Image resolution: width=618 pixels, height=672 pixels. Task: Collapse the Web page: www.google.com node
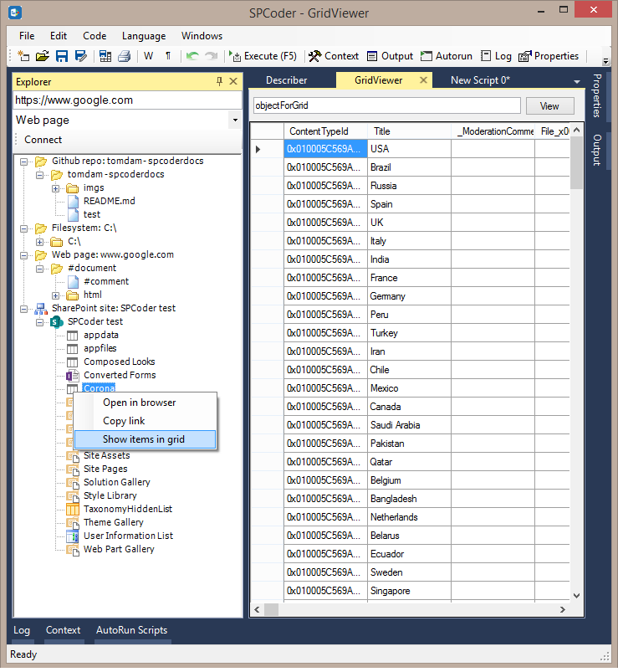24,256
